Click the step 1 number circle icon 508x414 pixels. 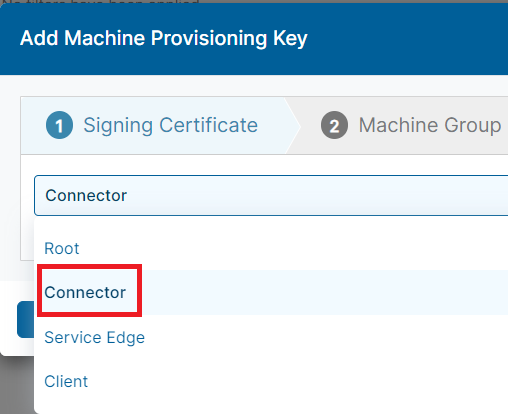[59, 125]
